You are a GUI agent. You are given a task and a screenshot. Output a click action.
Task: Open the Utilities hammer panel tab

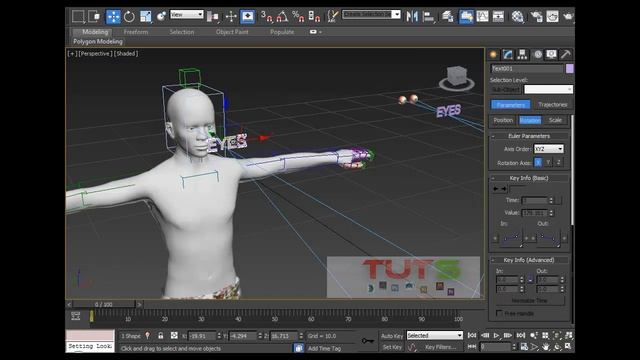click(x=566, y=54)
